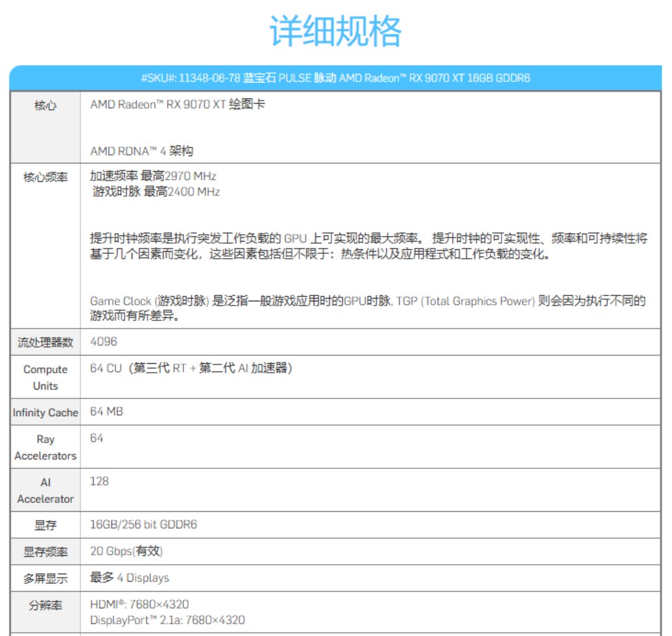The height and width of the screenshot is (636, 672).
Task: Select the 加速频率 最高2970 MHz line
Action: (x=153, y=176)
